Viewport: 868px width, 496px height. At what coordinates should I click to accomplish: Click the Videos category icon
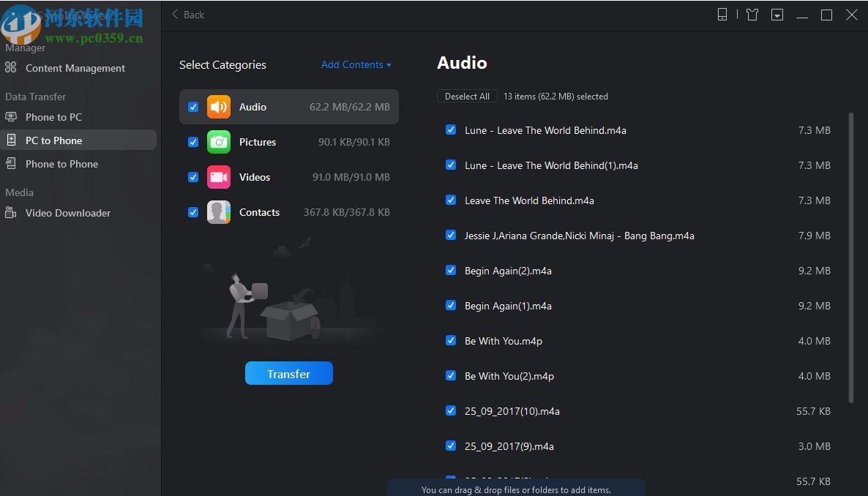tap(219, 176)
